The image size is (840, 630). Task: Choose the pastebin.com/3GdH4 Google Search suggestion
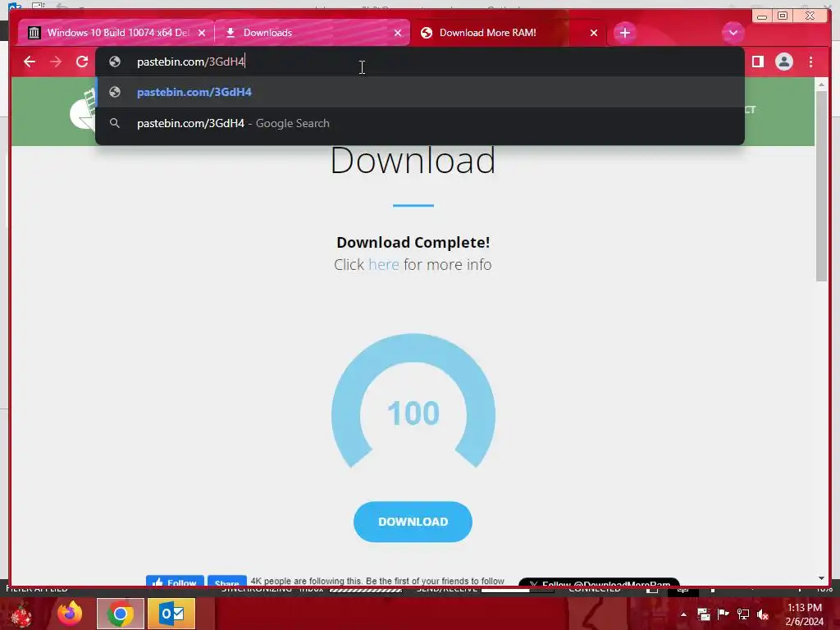coord(420,123)
